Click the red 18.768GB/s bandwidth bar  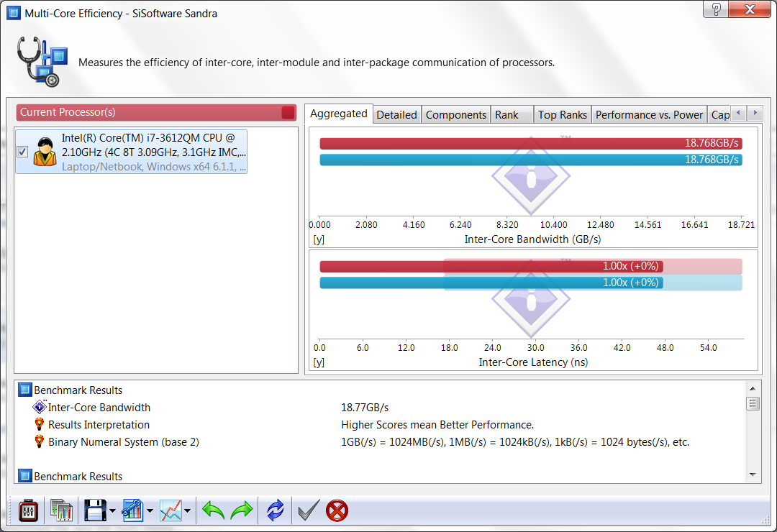click(531, 143)
